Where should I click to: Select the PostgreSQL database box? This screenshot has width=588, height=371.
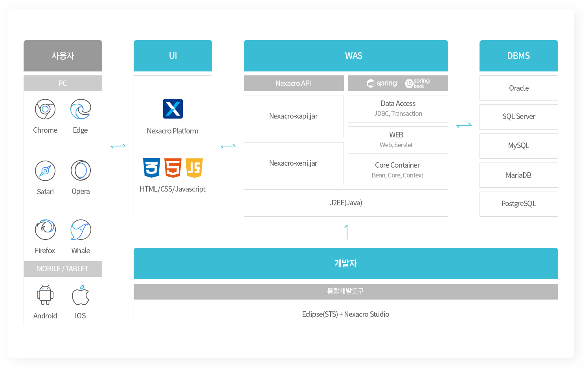pyautogui.click(x=519, y=204)
